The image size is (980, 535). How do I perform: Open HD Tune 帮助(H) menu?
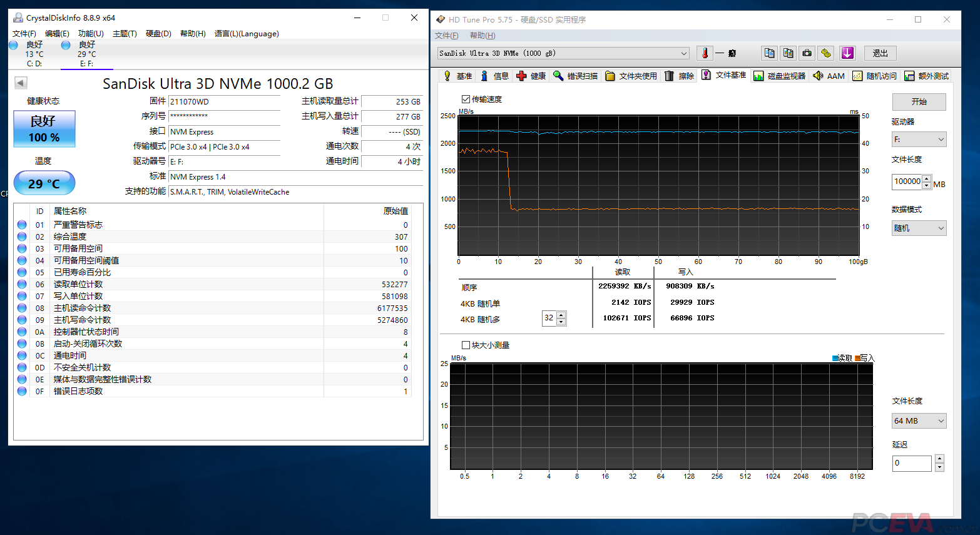click(482, 36)
